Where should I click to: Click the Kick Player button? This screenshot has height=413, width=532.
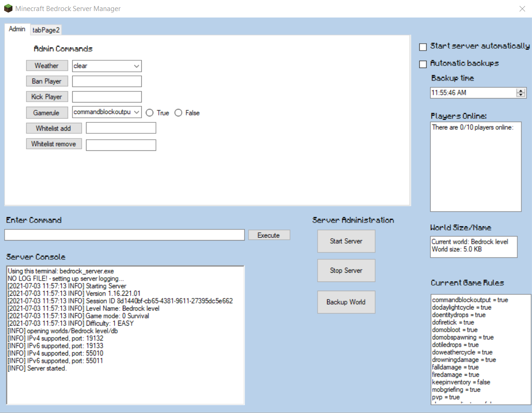click(47, 97)
